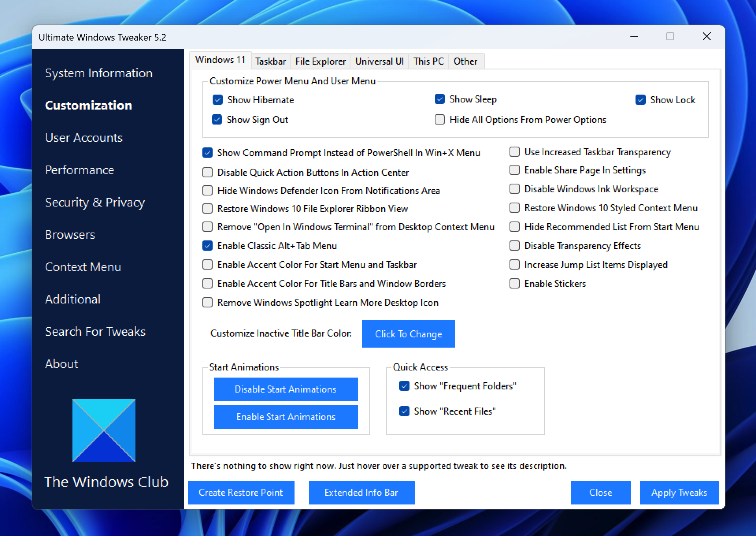Switch to the Taskbar tab
This screenshot has height=536, width=756.
point(271,61)
